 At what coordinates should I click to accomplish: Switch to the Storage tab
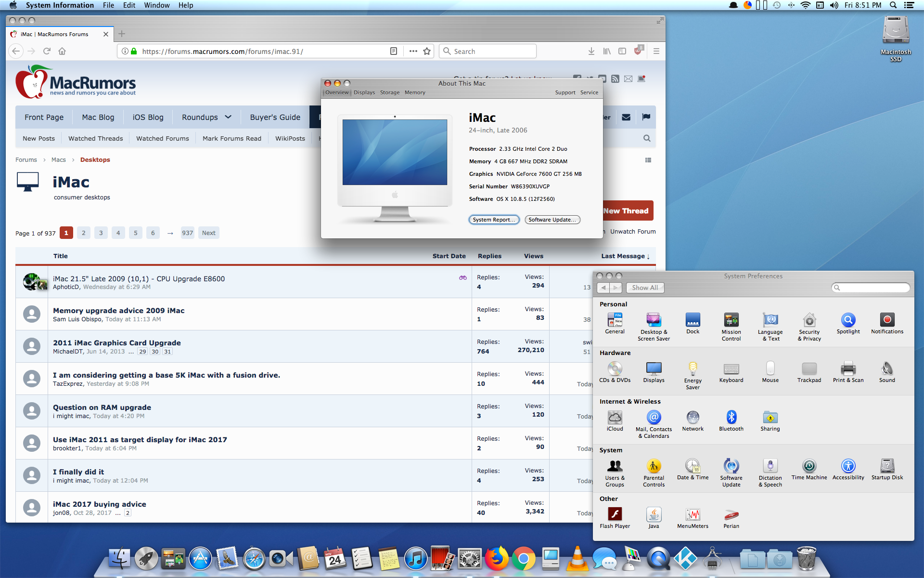389,92
